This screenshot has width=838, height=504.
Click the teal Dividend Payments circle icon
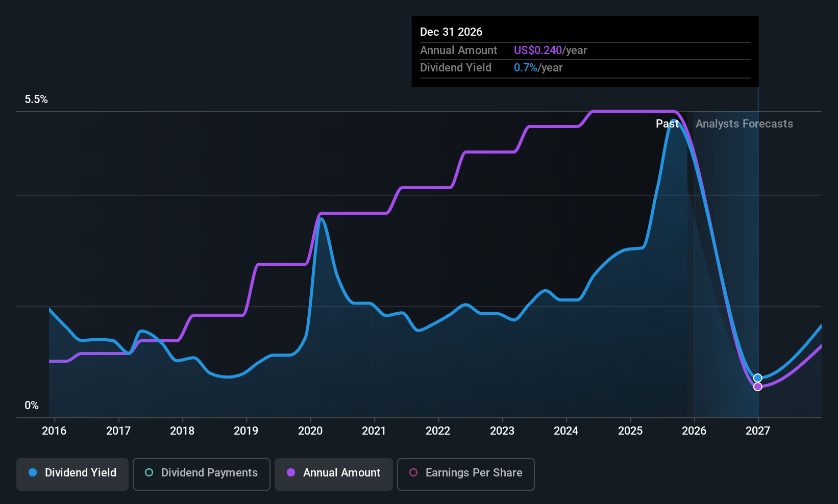[149, 473]
